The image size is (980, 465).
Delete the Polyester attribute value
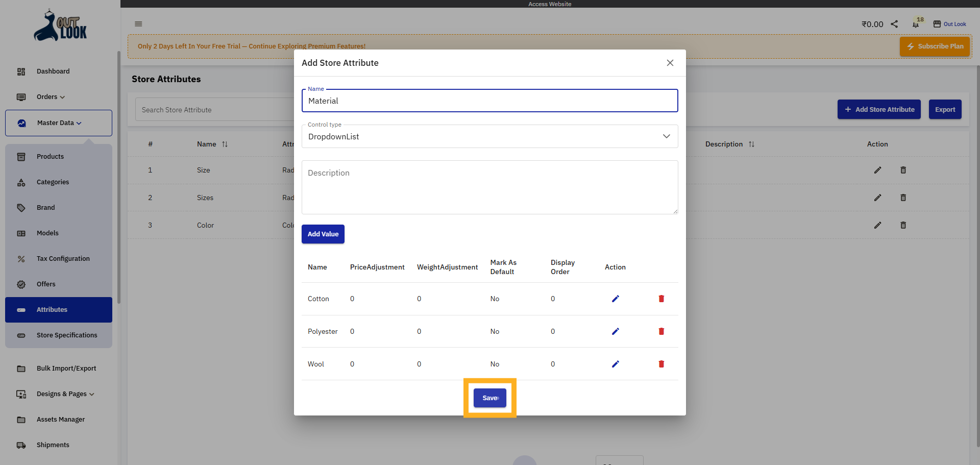pos(661,331)
